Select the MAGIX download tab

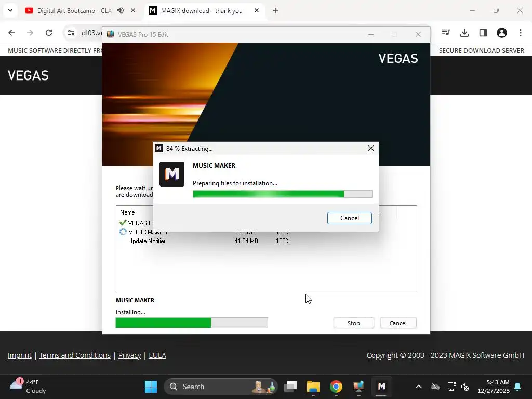click(x=202, y=10)
